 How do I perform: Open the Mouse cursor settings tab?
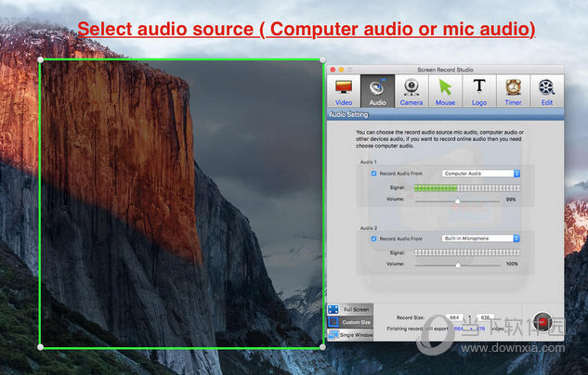click(x=445, y=91)
